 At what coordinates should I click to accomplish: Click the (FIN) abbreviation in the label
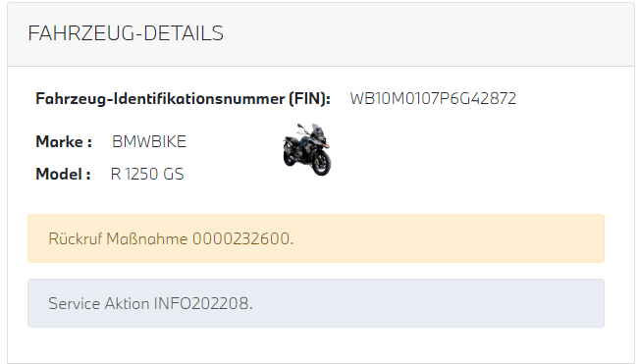(x=310, y=99)
